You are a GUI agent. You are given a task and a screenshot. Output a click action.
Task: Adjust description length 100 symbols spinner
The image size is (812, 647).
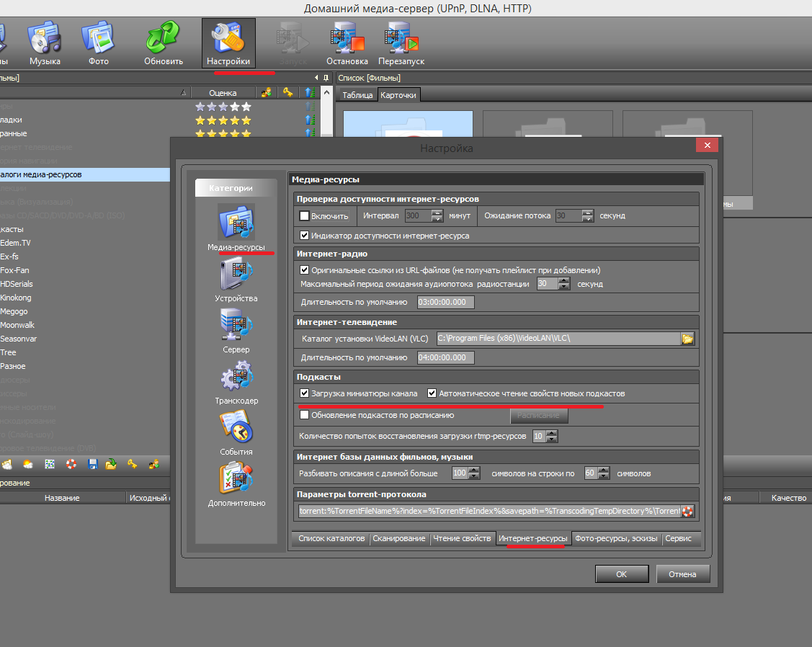pyautogui.click(x=474, y=473)
